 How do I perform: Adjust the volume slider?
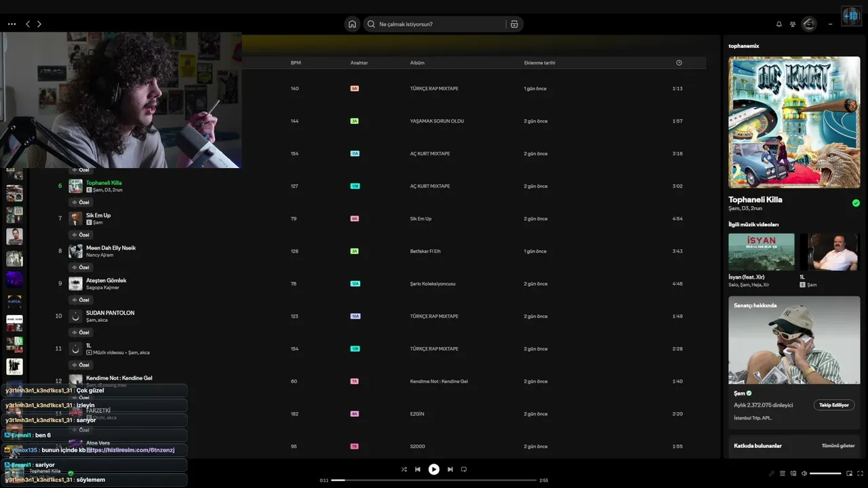tap(825, 473)
